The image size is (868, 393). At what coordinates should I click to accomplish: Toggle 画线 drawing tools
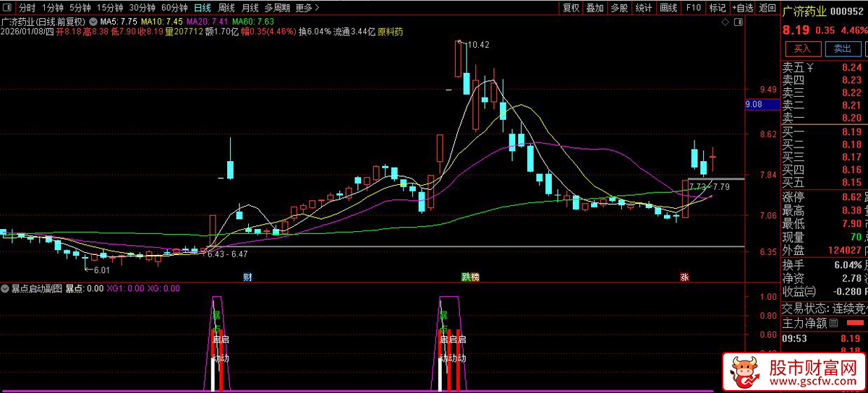(x=668, y=8)
